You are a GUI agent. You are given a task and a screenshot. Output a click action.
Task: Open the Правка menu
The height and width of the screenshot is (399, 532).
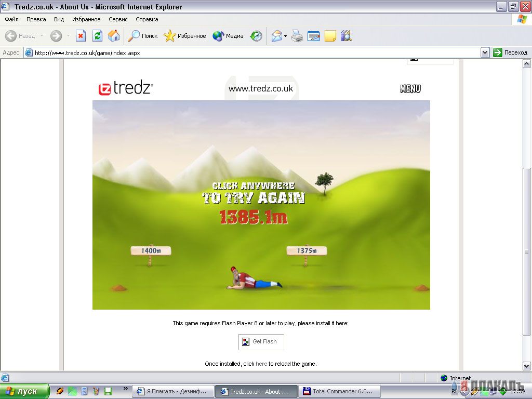click(x=36, y=19)
